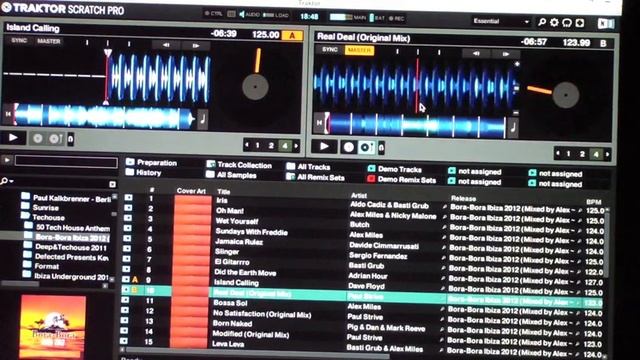The width and height of the screenshot is (640, 360).
Task: Play Deck B
Action: pyautogui.click(x=324, y=146)
